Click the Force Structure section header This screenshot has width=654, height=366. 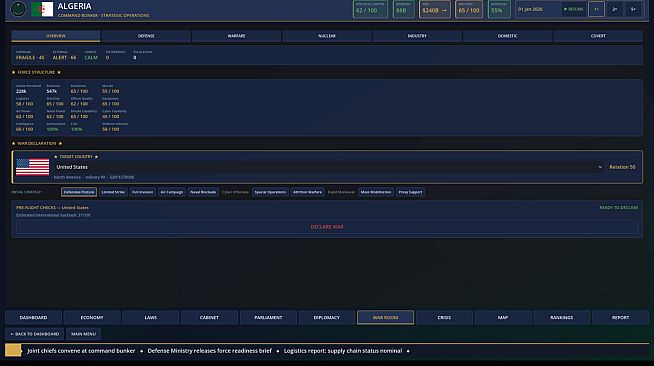36,73
